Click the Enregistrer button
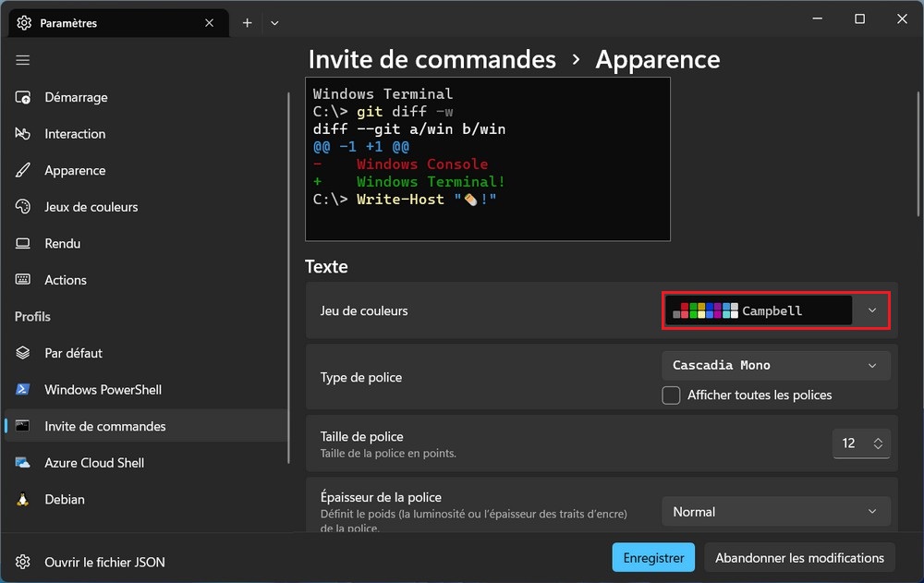This screenshot has width=924, height=583. 653,558
